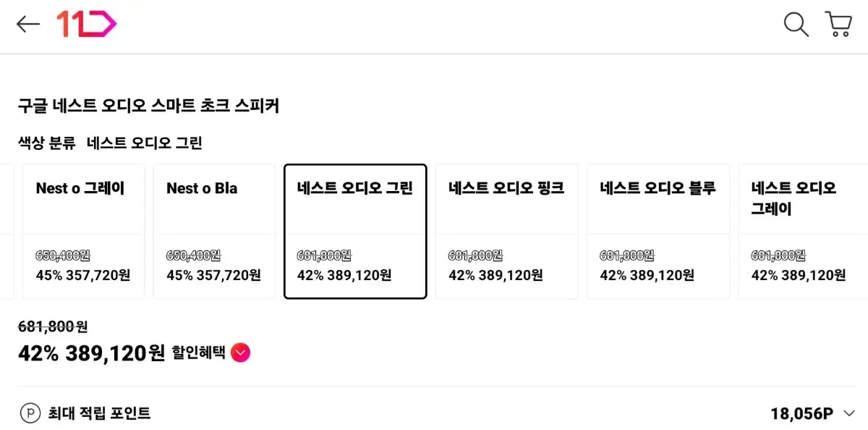Screen dimensions: 868x430
Task: Open the shopping cart
Action: point(838,25)
